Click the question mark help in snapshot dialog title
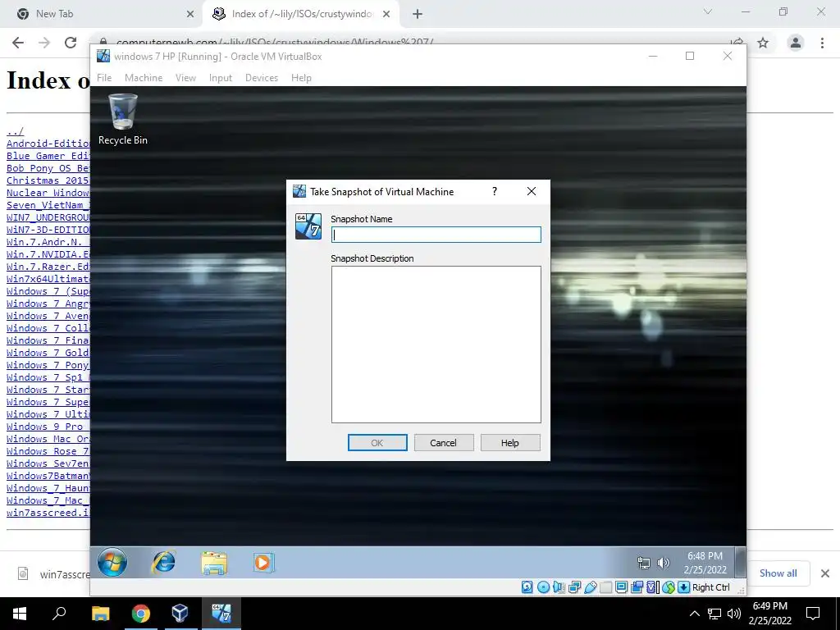The width and height of the screenshot is (840, 630). click(495, 191)
